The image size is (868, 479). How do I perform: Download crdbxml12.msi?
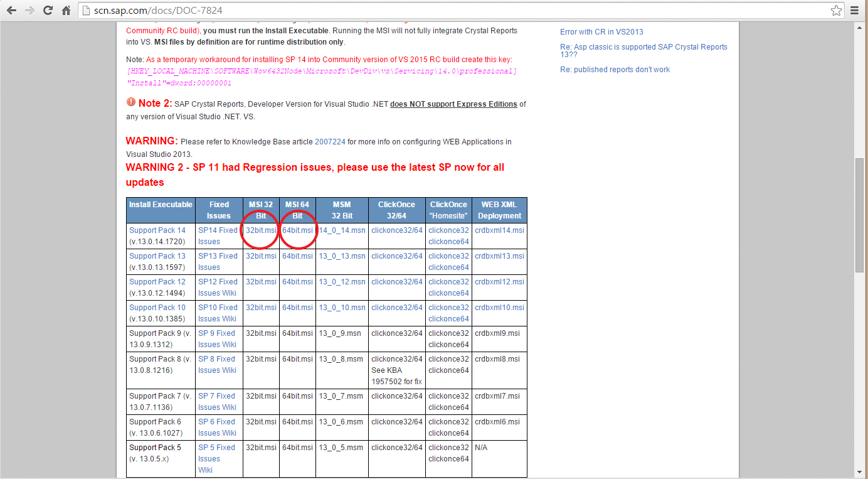click(499, 282)
